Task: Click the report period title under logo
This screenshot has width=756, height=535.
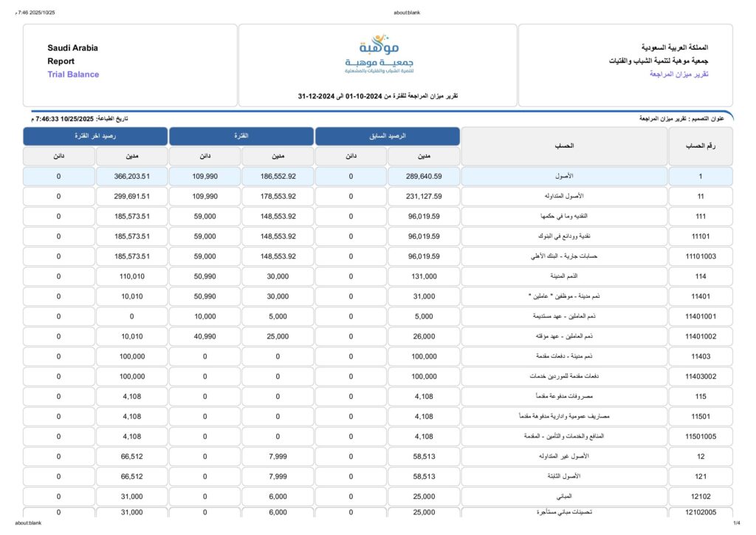Action: coord(378,96)
